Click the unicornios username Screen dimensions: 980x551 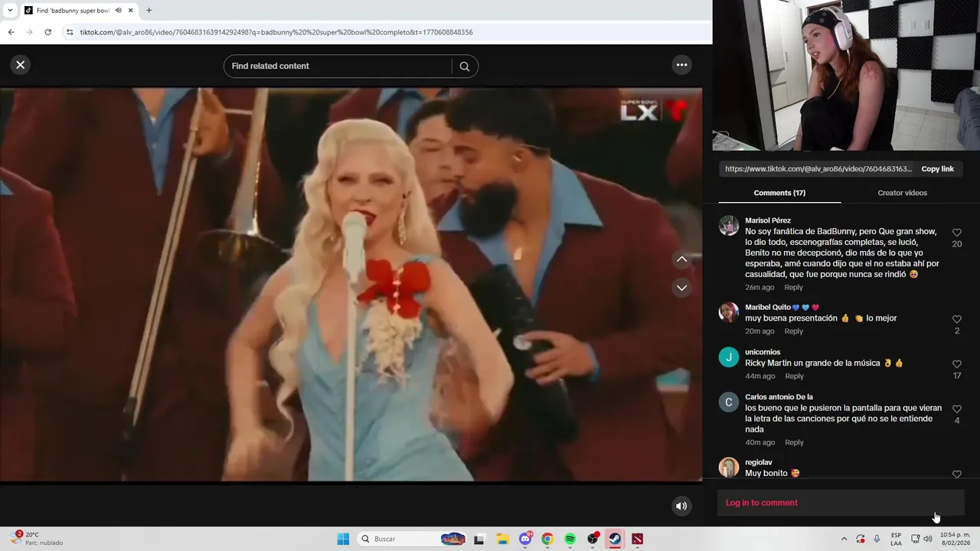pyautogui.click(x=763, y=352)
